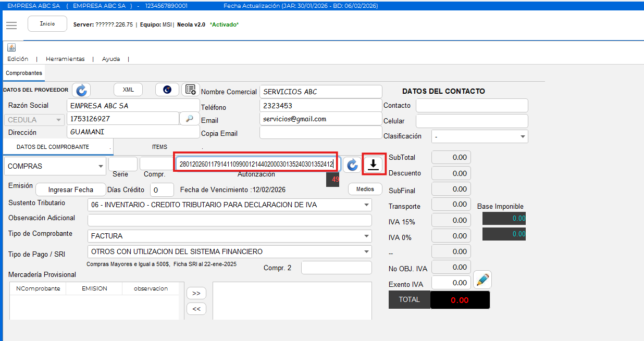Click the download arrow icon button
644x341 pixels.
coord(373,165)
